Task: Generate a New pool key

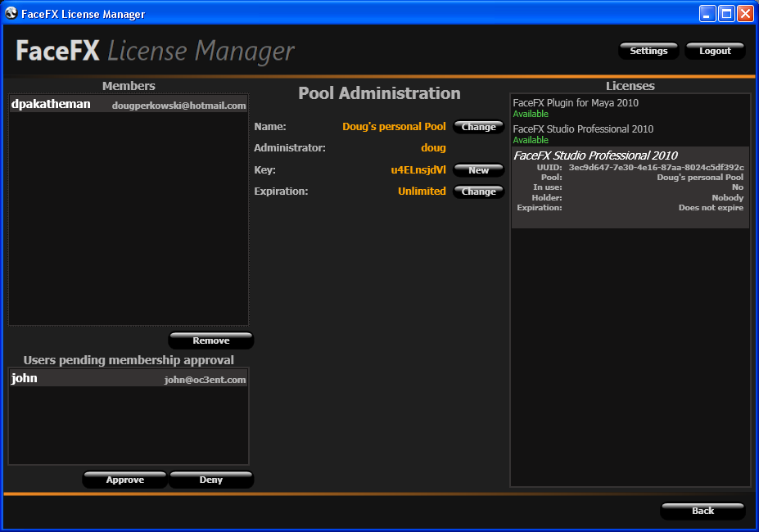Action: click(x=478, y=170)
